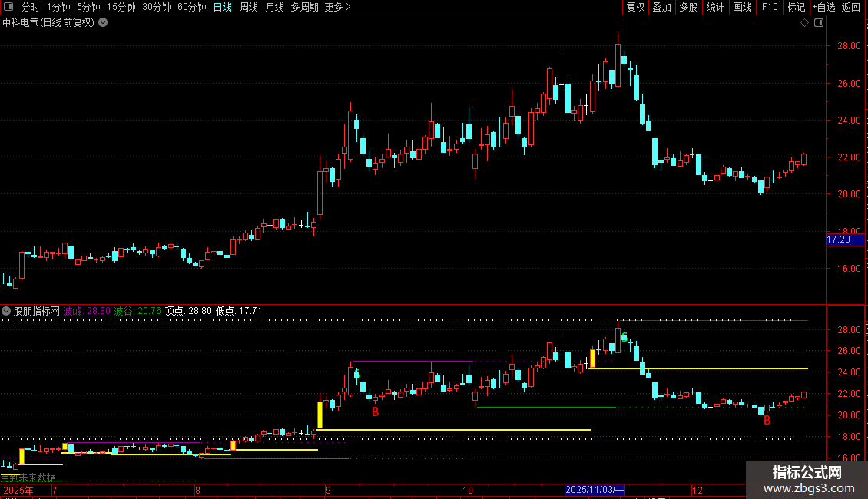
Task: Expand the 更多 periods menu
Action: tap(337, 7)
